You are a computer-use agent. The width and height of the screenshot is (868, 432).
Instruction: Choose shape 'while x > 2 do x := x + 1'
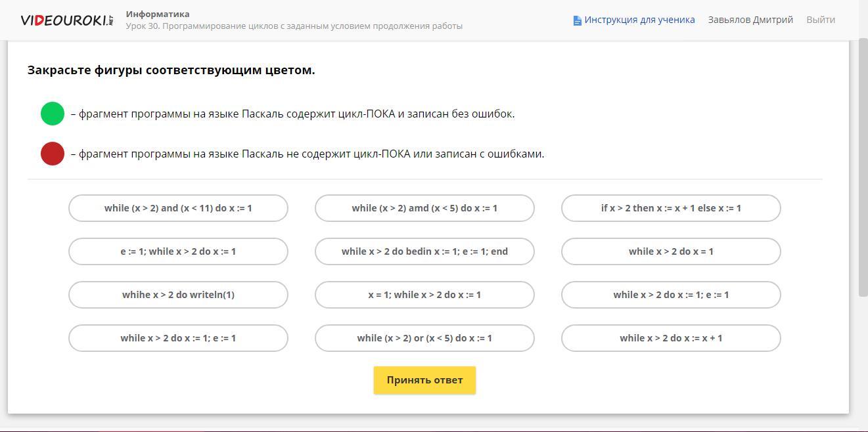(671, 338)
